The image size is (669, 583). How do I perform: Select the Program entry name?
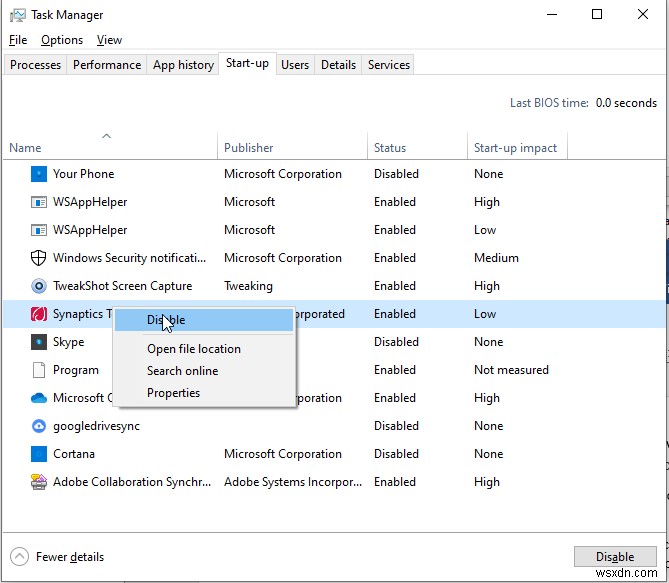point(76,370)
